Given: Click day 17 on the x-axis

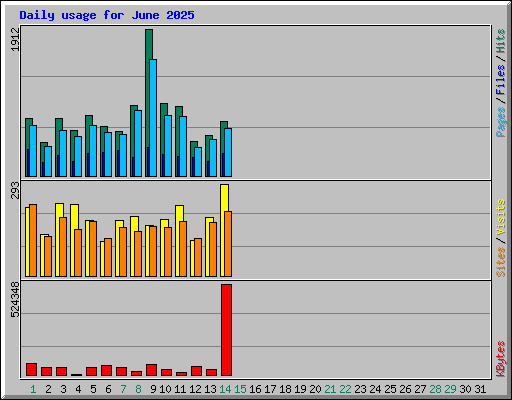Looking at the screenshot, I should [x=270, y=389].
